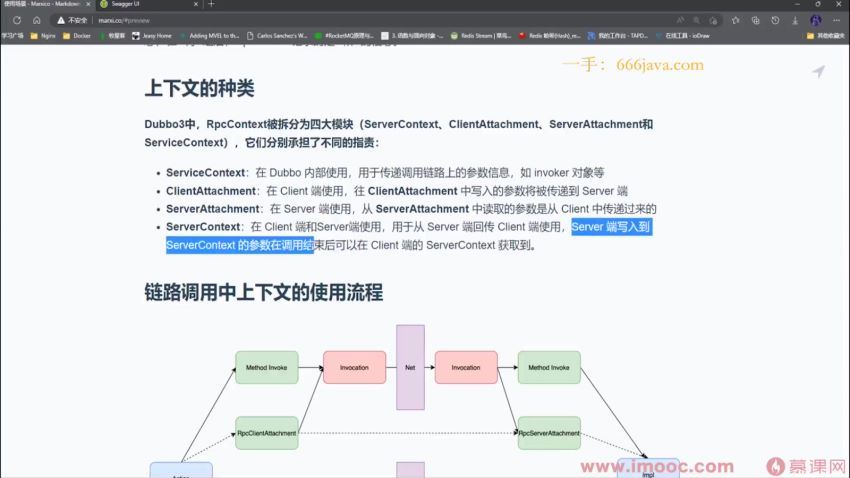
Task: Click the RpcServerAttachment diagram box
Action: 549,433
